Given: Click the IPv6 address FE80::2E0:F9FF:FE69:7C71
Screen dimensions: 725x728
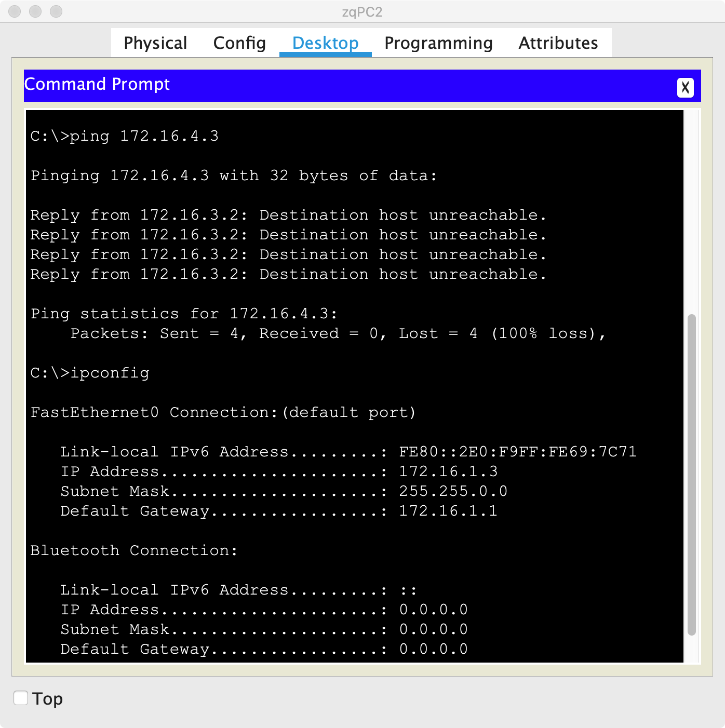Looking at the screenshot, I should click(x=518, y=452).
